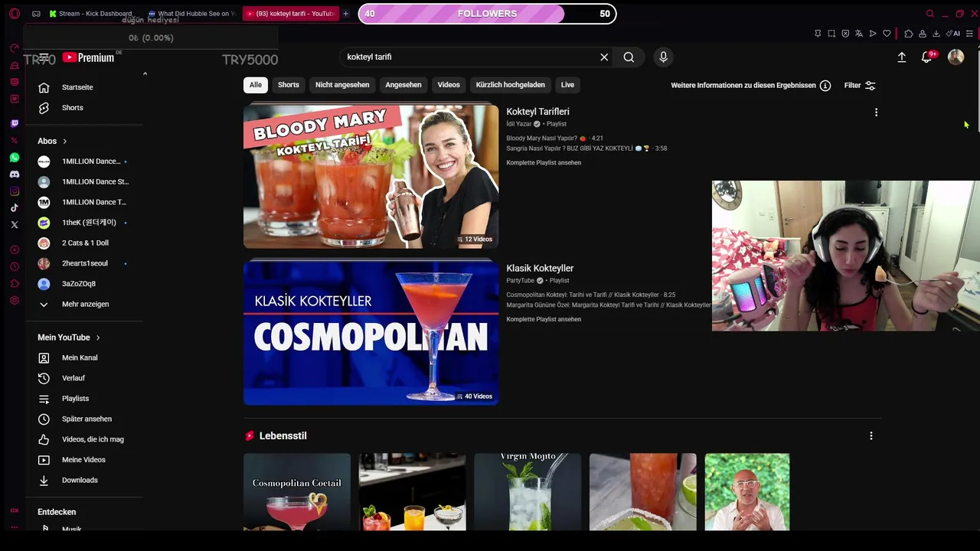
Task: Open the Bloody Mary playlist thumbnail
Action: pos(371,176)
